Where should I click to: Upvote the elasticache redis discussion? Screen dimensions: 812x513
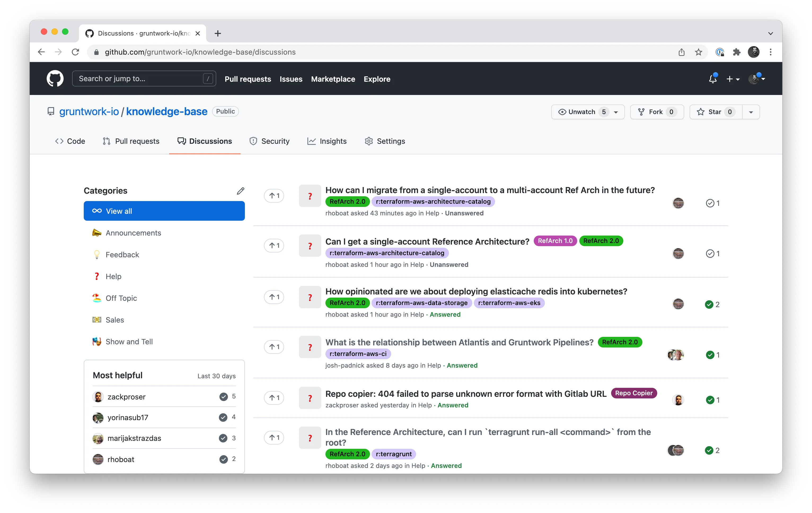274,297
